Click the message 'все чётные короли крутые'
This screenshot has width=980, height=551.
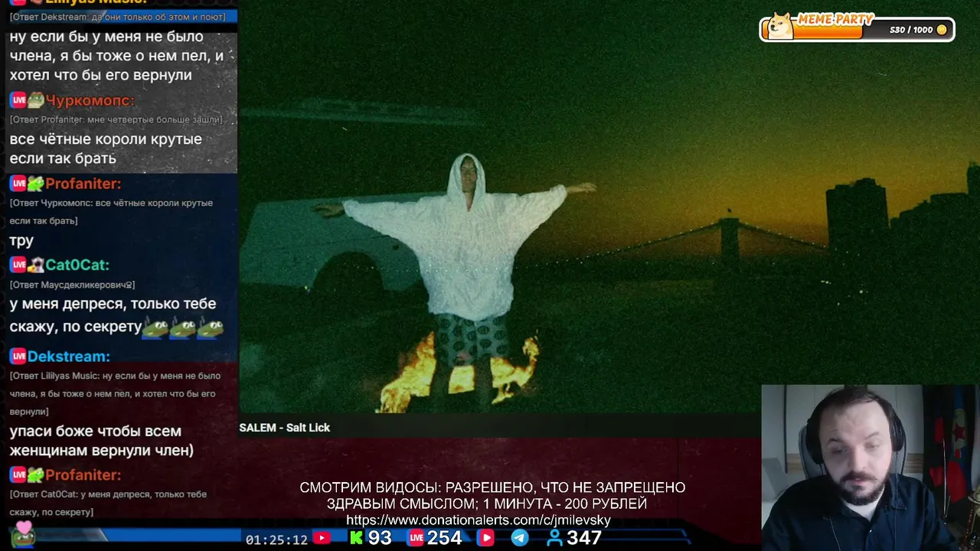(x=106, y=139)
